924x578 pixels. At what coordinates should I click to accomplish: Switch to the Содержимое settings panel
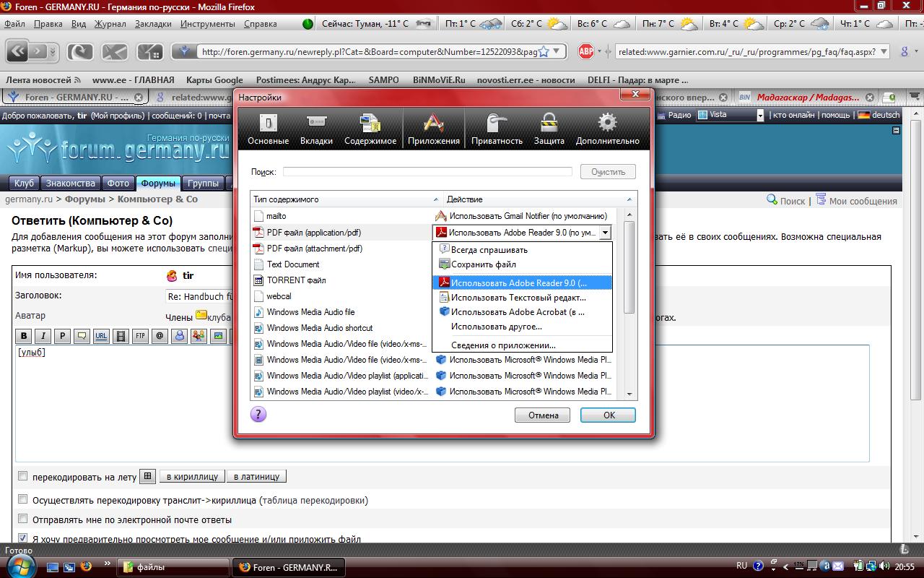pos(370,129)
